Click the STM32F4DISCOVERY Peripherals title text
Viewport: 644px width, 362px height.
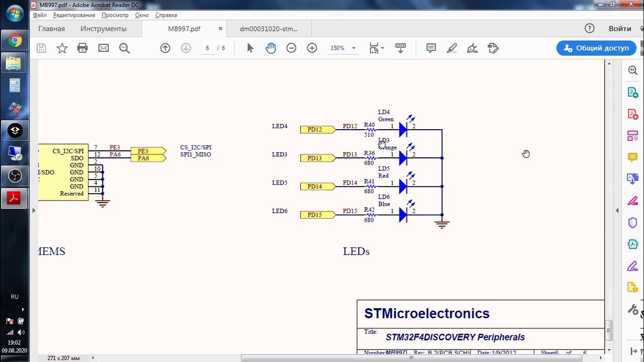pyautogui.click(x=455, y=337)
